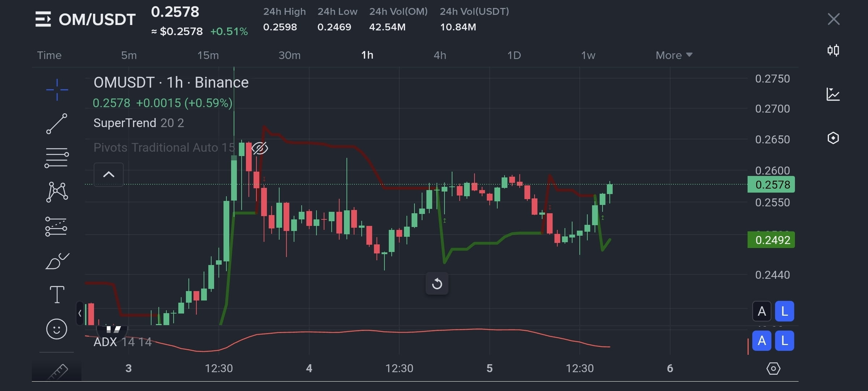
Task: Select the Time line chart view
Action: click(49, 55)
